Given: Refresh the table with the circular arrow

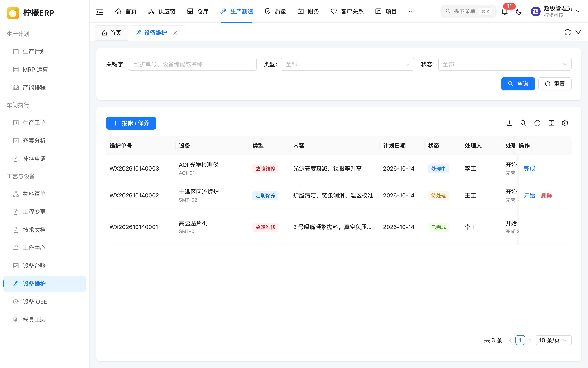Looking at the screenshot, I should pyautogui.click(x=537, y=123).
